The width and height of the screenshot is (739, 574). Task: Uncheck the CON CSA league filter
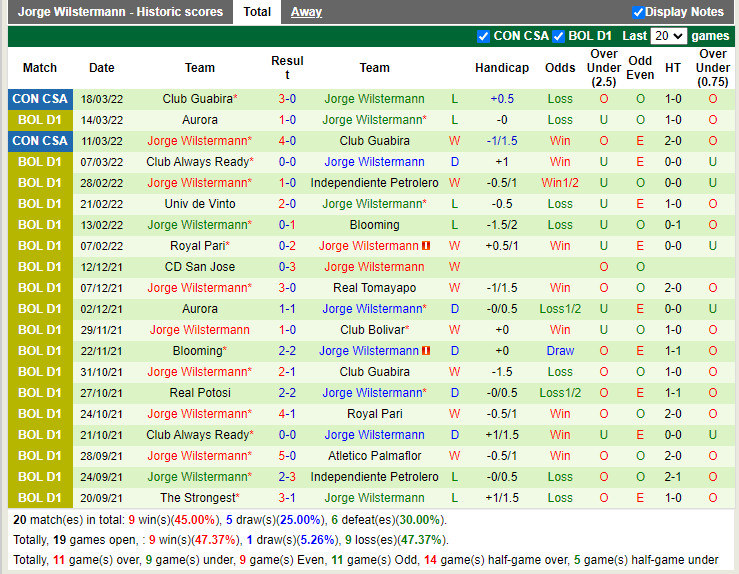click(x=483, y=36)
